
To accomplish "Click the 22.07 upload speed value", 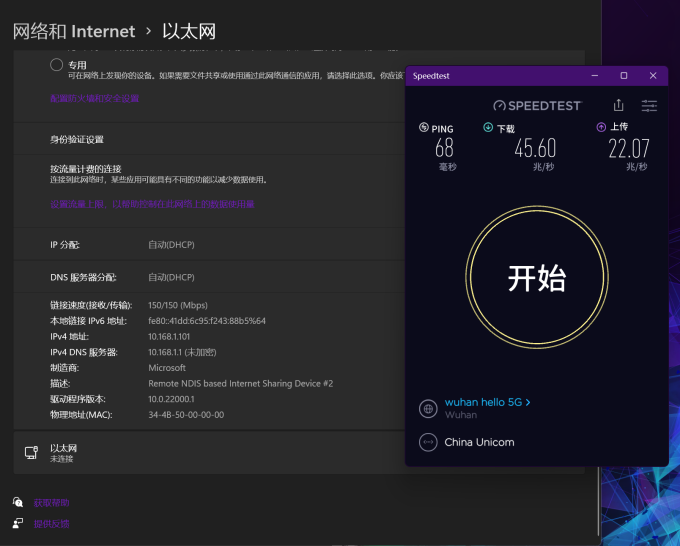I will coord(629,148).
